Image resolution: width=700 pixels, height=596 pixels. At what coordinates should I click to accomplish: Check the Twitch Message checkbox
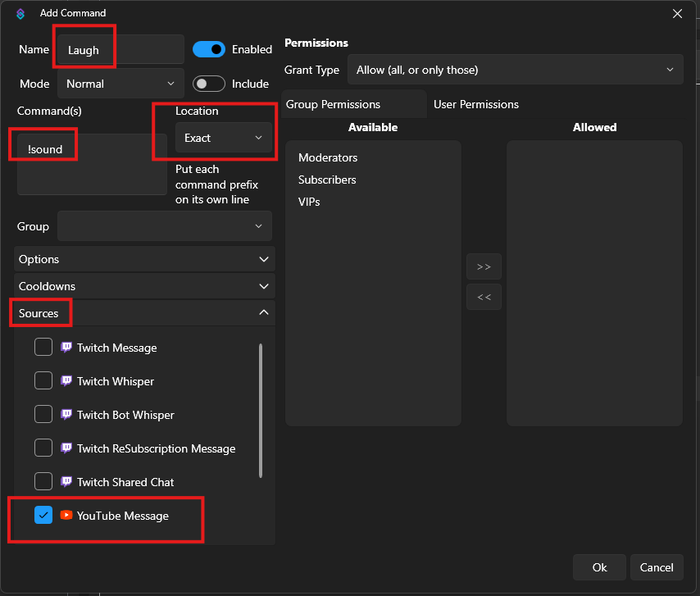point(43,348)
